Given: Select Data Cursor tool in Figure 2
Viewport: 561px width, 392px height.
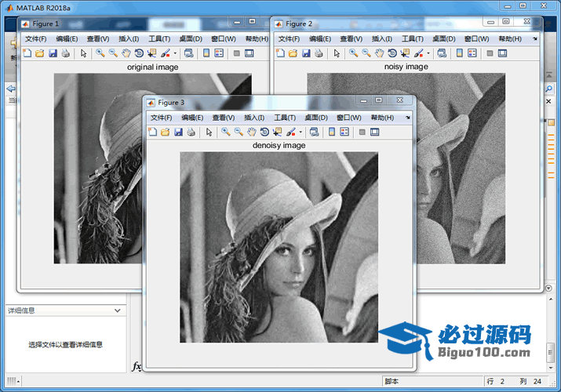Looking at the screenshot, I should point(405,53).
